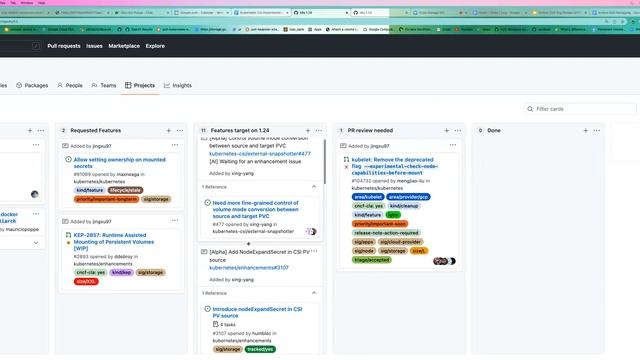The width and height of the screenshot is (640, 360).
Task: Click the sig/cloud-provider label
Action: tap(400, 242)
